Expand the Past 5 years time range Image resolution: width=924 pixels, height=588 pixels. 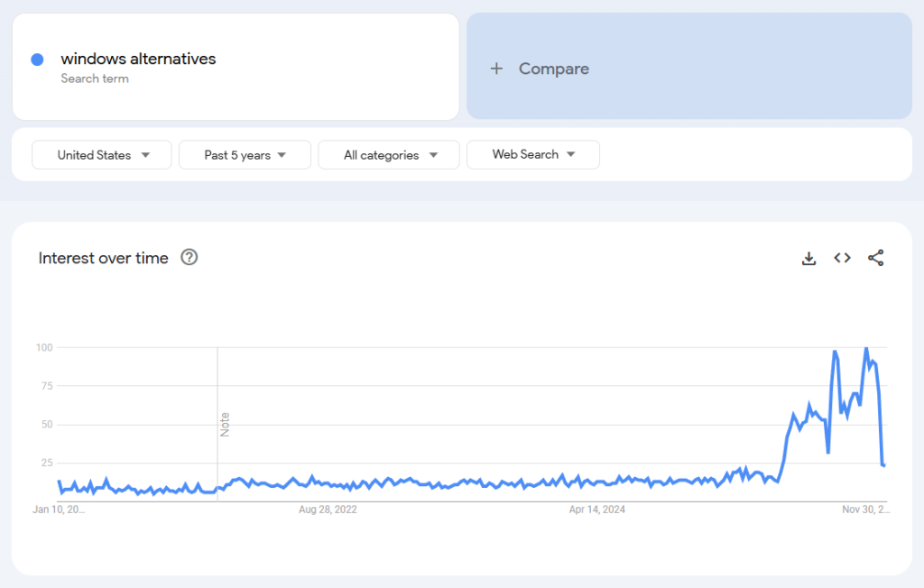tap(245, 155)
